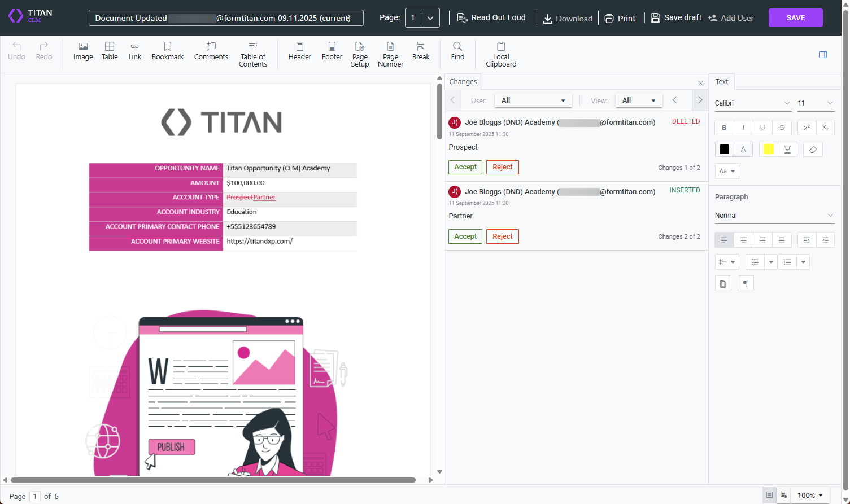The height and width of the screenshot is (504, 850).
Task: Toggle bold formatting
Action: click(723, 128)
